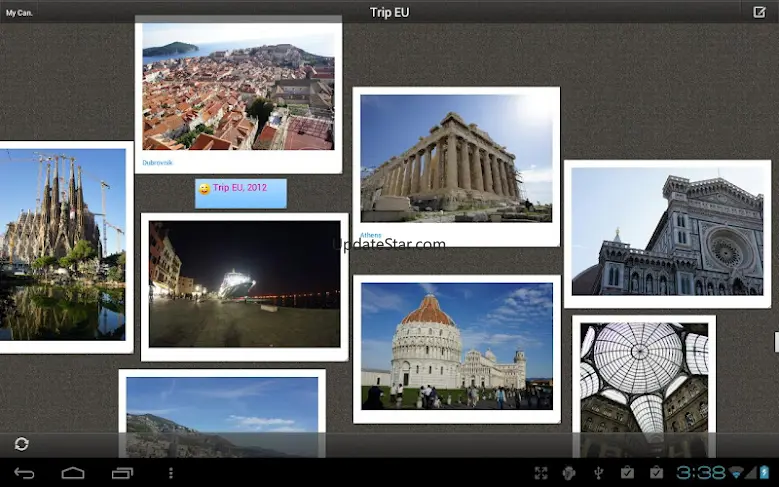This screenshot has height=487, width=779.
Task: Select the night harbor ship photo
Action: point(244,284)
